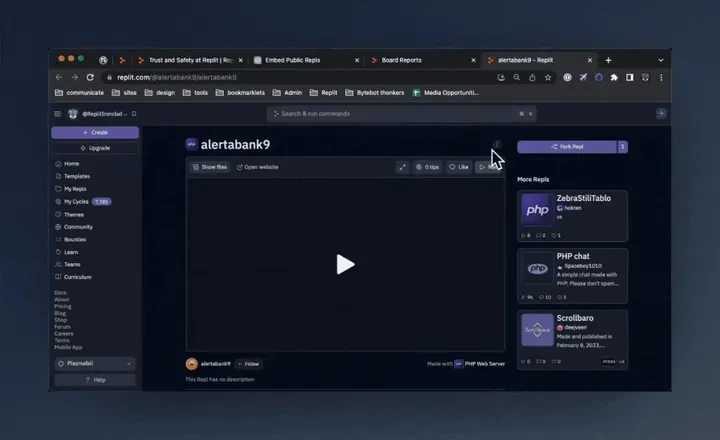Open the bookmarklets bookmarks folder
This screenshot has width=720, height=440.
pos(240,93)
